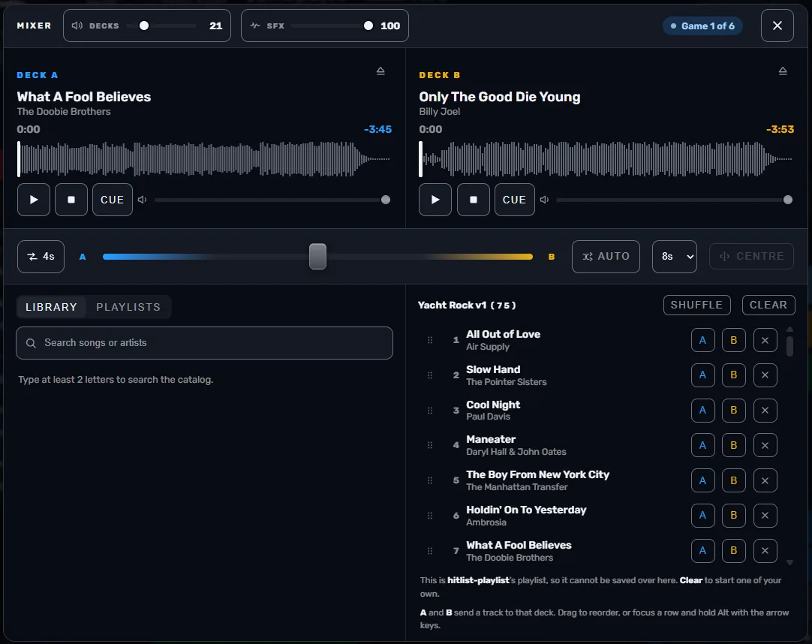Screen dimensions: 812x644
Task: Click the Decks master volume slider
Action: click(x=161, y=26)
